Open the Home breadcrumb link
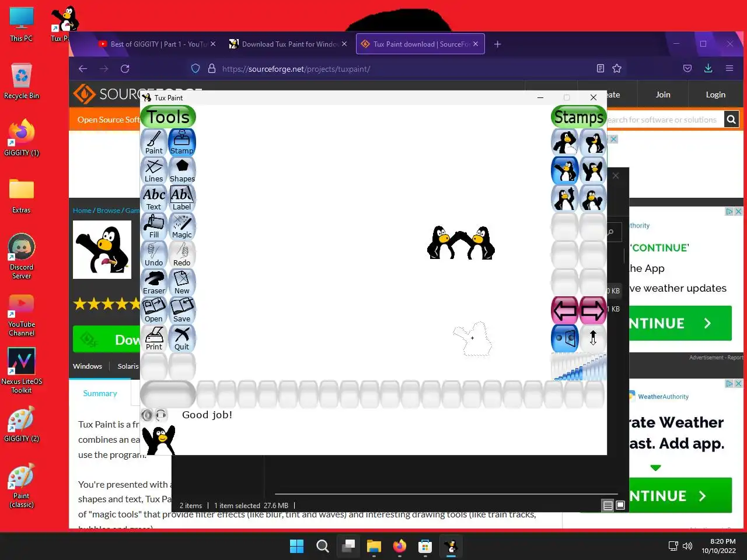 (x=82, y=211)
